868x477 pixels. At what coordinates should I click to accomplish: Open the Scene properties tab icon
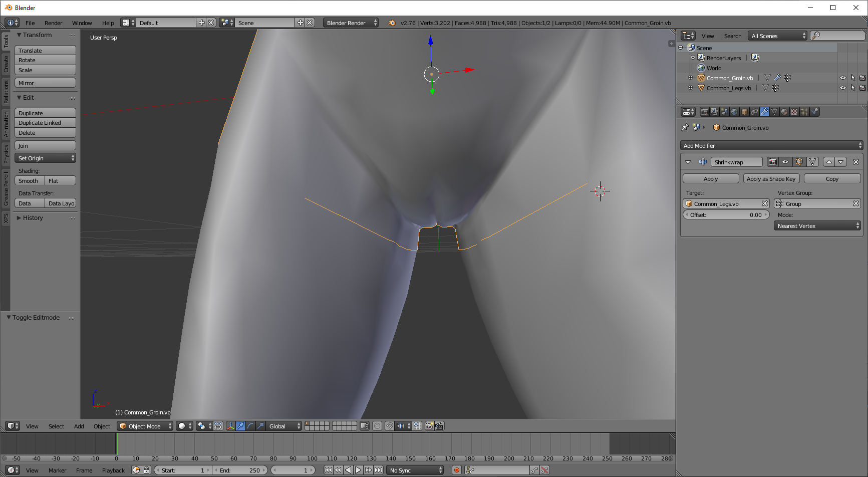(x=724, y=112)
